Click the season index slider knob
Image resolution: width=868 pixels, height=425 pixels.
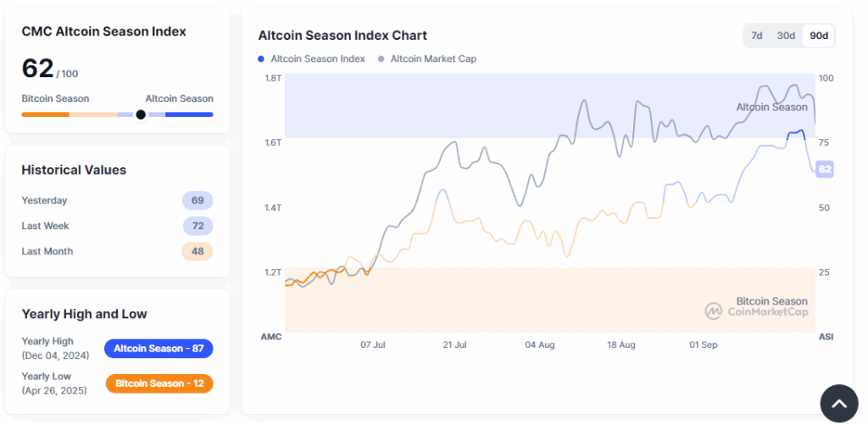pos(141,115)
